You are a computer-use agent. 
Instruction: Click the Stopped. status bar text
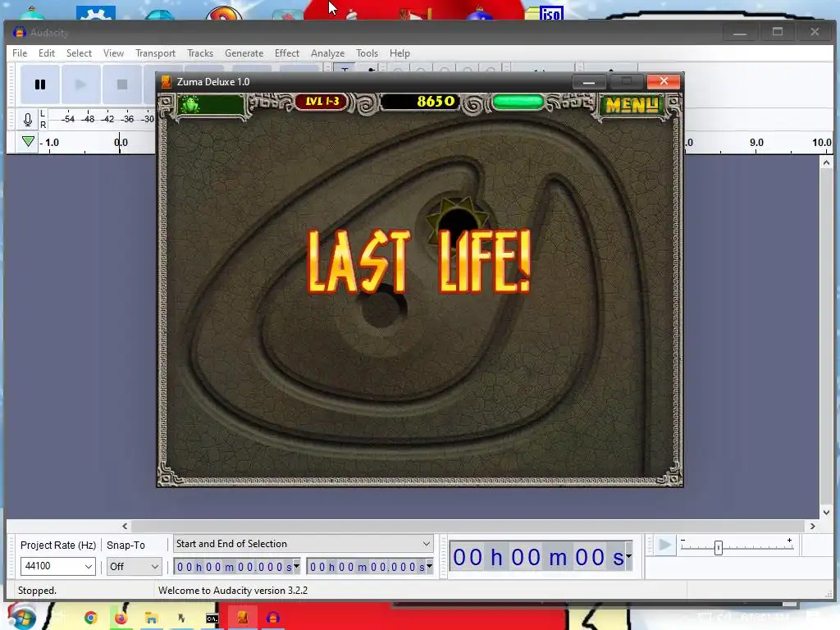click(x=37, y=591)
